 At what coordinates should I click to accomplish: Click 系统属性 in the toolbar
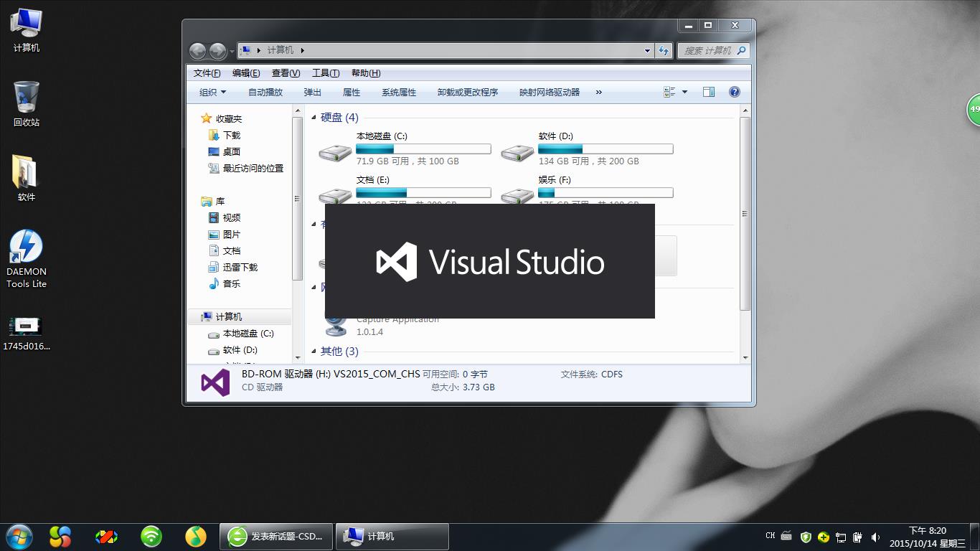399,92
